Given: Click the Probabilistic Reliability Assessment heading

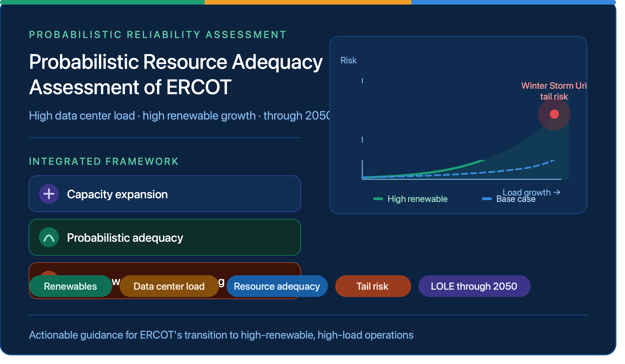Looking at the screenshot, I should coord(158,34).
